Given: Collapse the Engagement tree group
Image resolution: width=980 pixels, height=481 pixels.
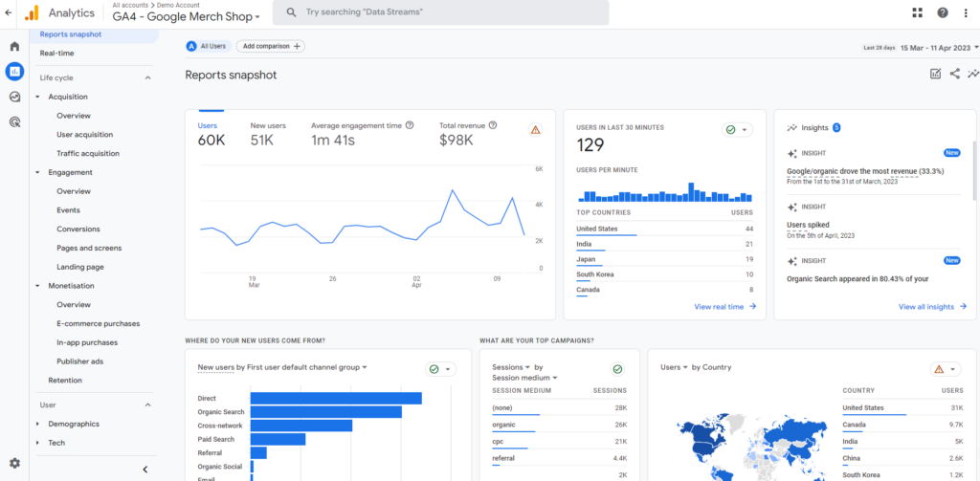Looking at the screenshot, I should coord(37,172).
